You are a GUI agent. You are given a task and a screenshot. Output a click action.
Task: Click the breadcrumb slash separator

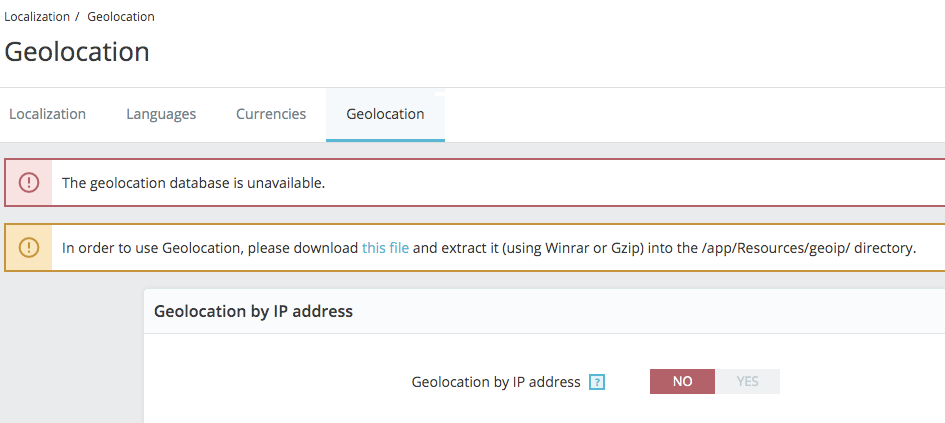(77, 17)
